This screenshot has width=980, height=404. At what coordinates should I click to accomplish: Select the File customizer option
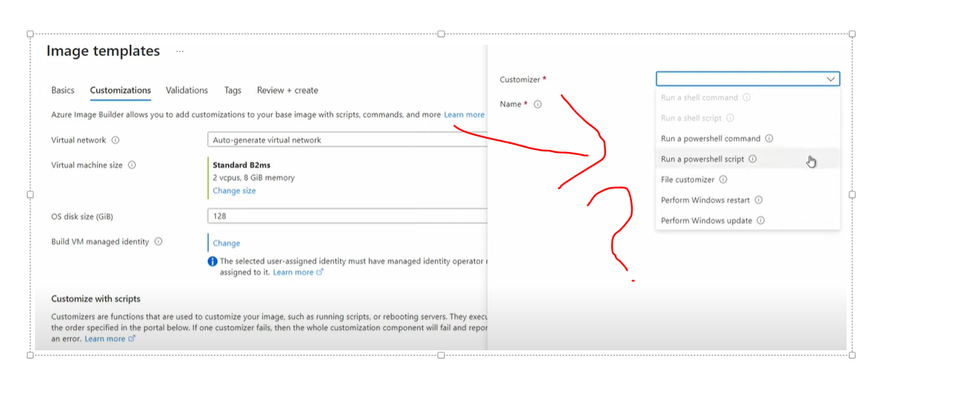click(x=747, y=180)
